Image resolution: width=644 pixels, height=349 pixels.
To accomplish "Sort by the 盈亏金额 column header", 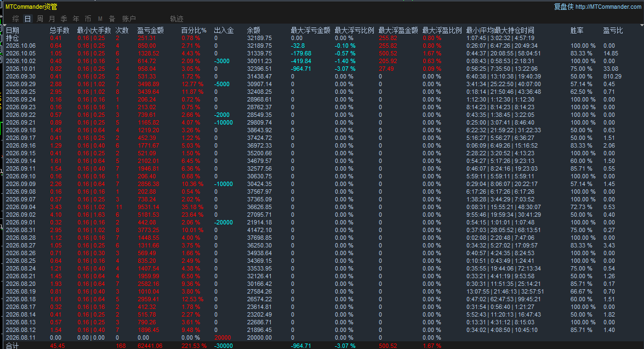I will tap(150, 30).
